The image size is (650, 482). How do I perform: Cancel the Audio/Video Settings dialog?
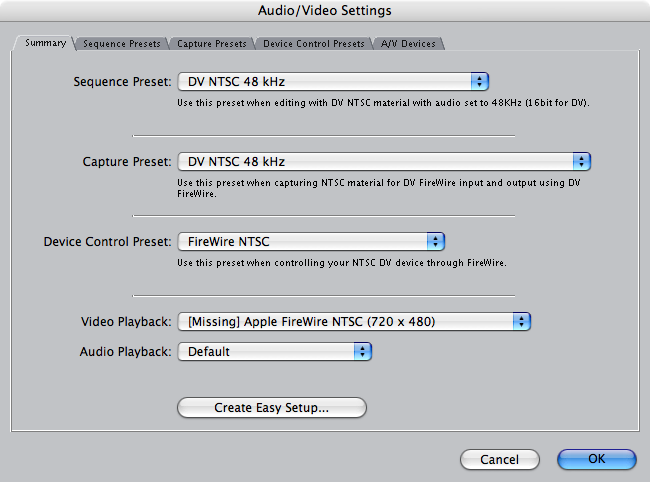click(500, 459)
